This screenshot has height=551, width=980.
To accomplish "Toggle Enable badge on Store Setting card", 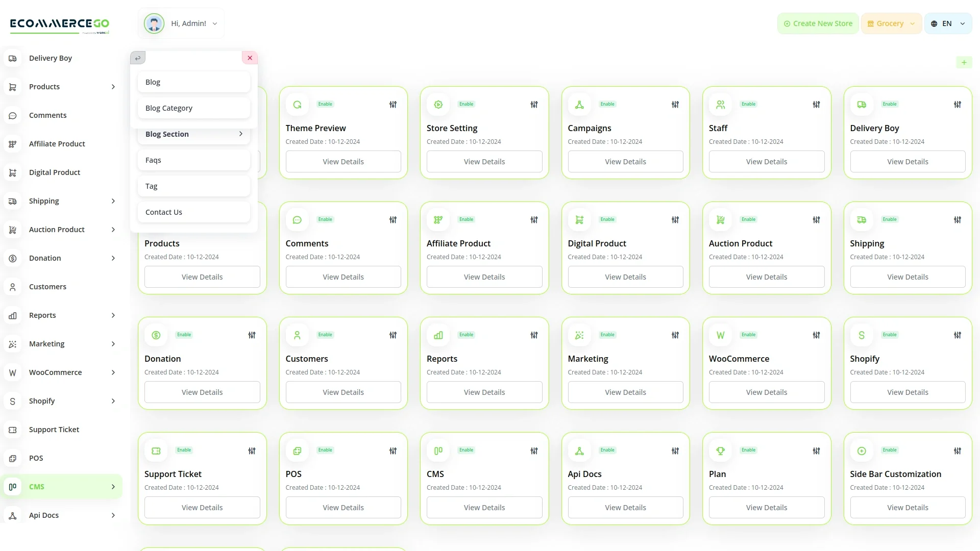I will click(466, 104).
